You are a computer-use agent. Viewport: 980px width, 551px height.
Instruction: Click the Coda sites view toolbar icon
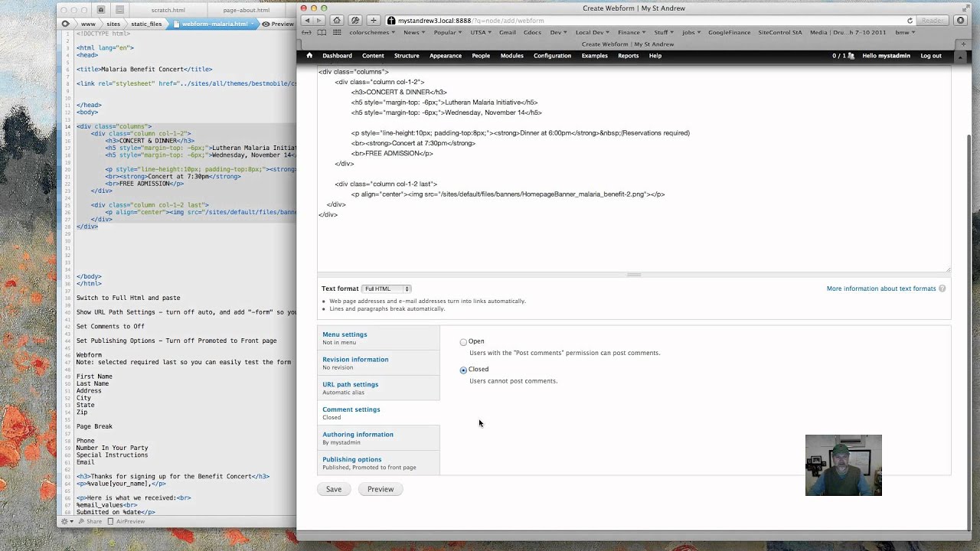pyautogui.click(x=100, y=10)
